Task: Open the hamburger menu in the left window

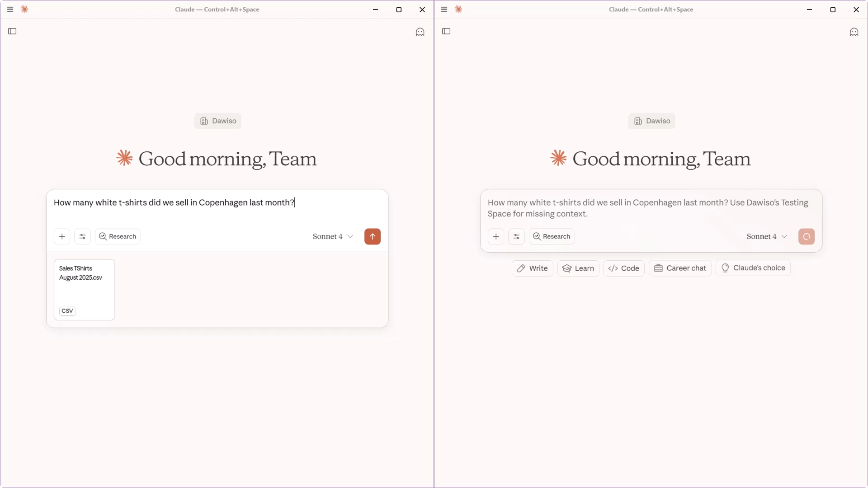Action: click(10, 9)
